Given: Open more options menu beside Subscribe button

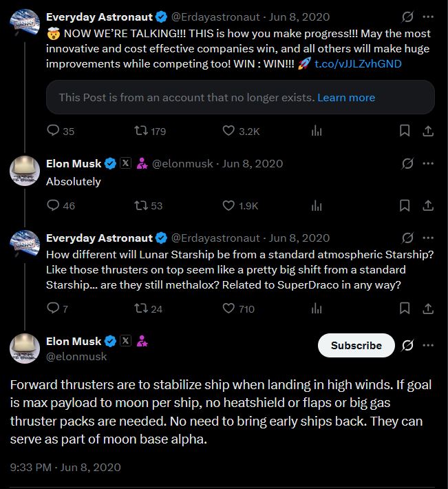Looking at the screenshot, I should (427, 345).
